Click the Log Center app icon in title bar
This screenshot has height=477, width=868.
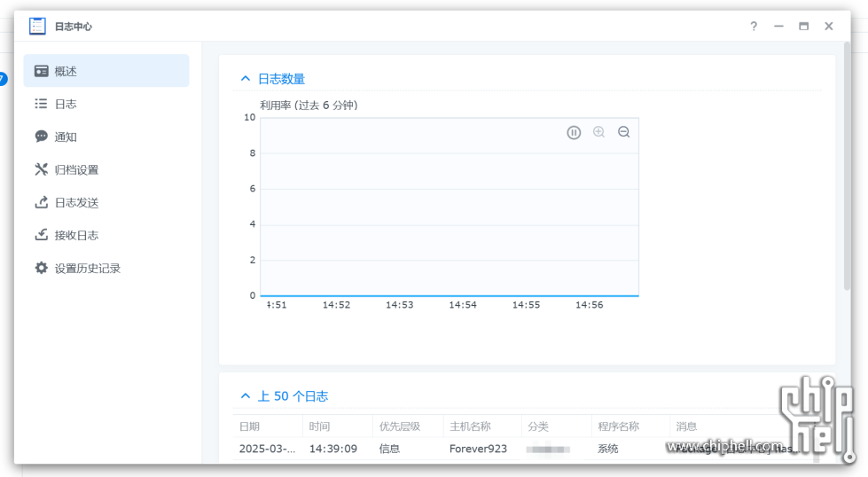pyautogui.click(x=37, y=26)
